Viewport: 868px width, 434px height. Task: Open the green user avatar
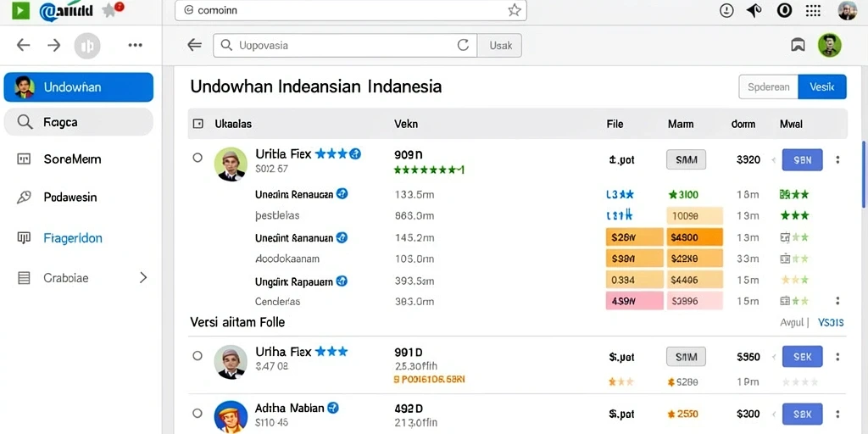tap(830, 46)
